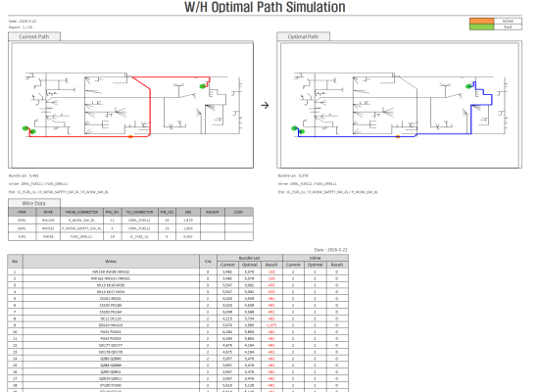The width and height of the screenshot is (539, 392).
Task: Click the upper-right green end marker in the Optimal Path diagram
Action: coord(468,86)
